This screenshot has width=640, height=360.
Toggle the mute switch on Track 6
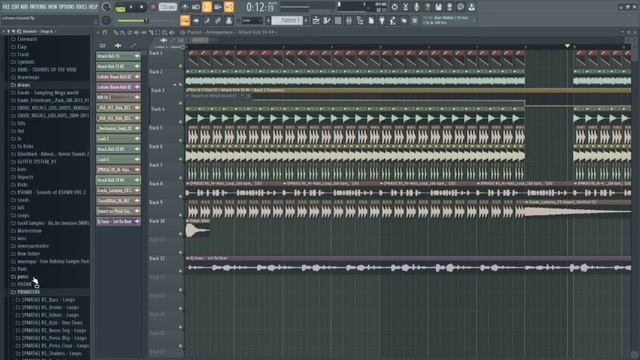[x=180, y=159]
